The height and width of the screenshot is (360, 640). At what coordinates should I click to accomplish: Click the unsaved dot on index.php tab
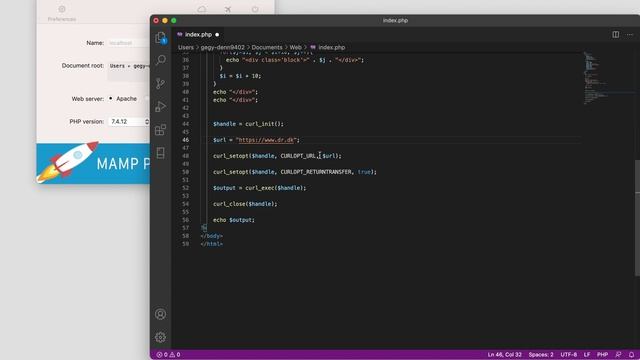[217, 35]
